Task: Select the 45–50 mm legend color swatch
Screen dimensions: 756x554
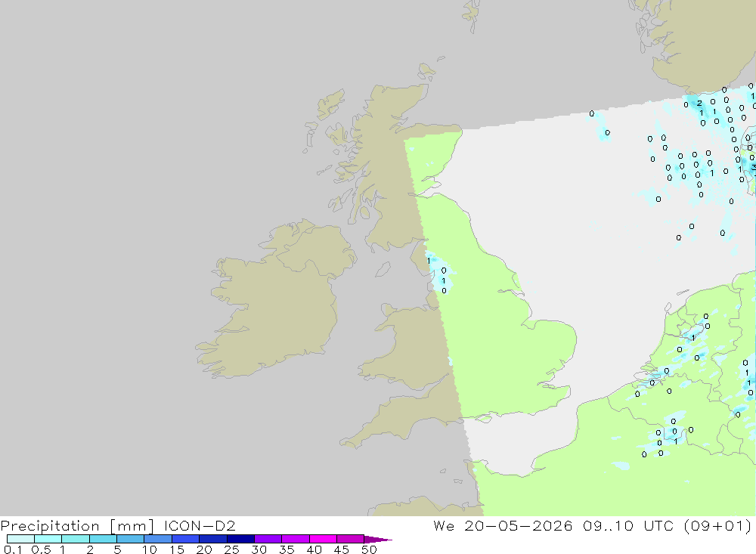Action: (351, 539)
